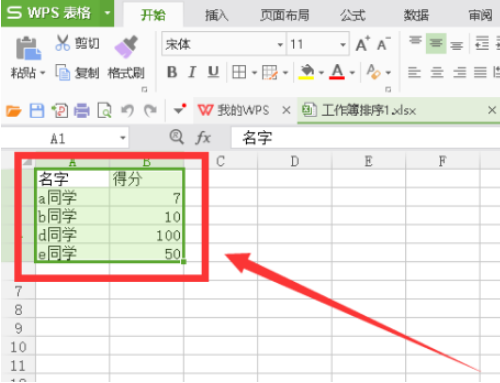Open font name 宋体 dropdown
500x383 pixels.
click(280, 44)
